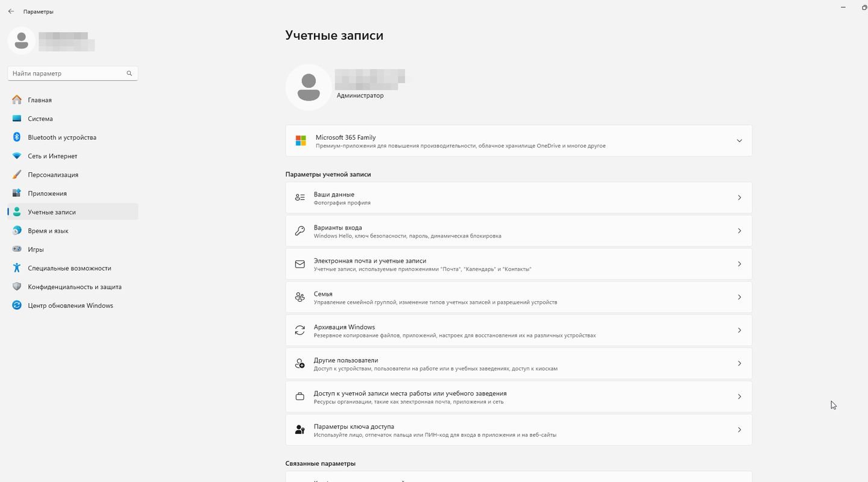The height and width of the screenshot is (482, 868).
Task: Click the Microsoft 365 logo icon
Action: tap(301, 141)
